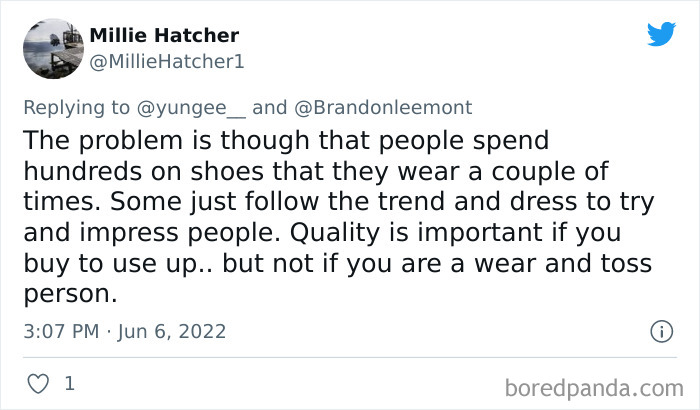The height and width of the screenshot is (410, 700).
Task: Click the tweet's final word "person."
Action: (68, 295)
